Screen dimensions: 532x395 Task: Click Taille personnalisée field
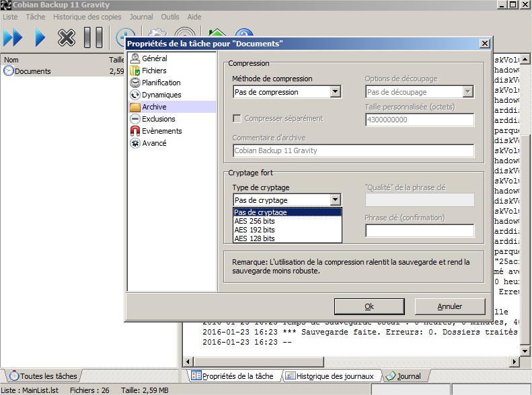420,120
